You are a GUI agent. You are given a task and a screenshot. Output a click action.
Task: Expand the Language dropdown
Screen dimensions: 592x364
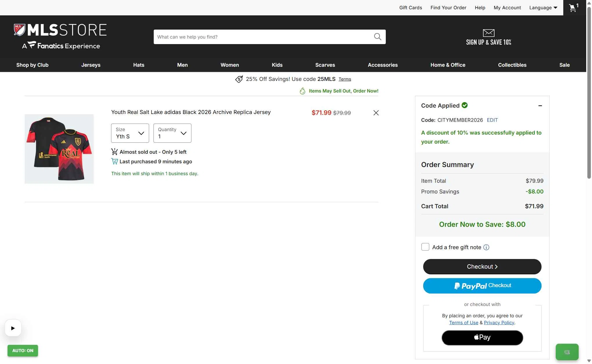(543, 8)
